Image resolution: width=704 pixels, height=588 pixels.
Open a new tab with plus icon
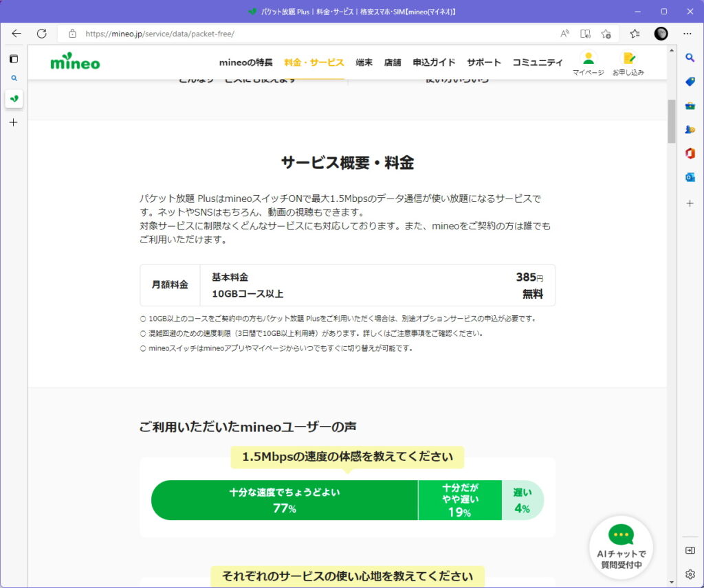[x=14, y=122]
